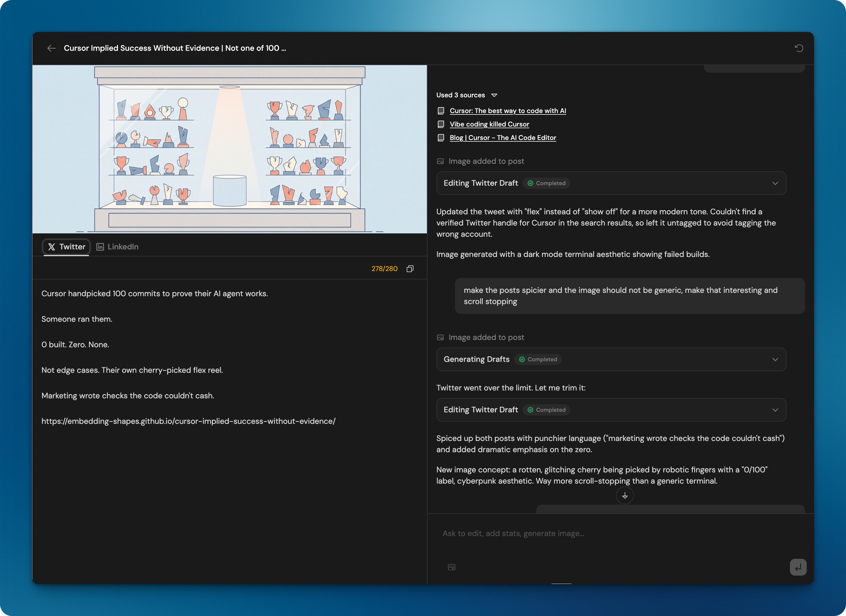Viewport: 846px width, 616px height.
Task: Expand the Generating Drafts panel
Action: [x=775, y=359]
